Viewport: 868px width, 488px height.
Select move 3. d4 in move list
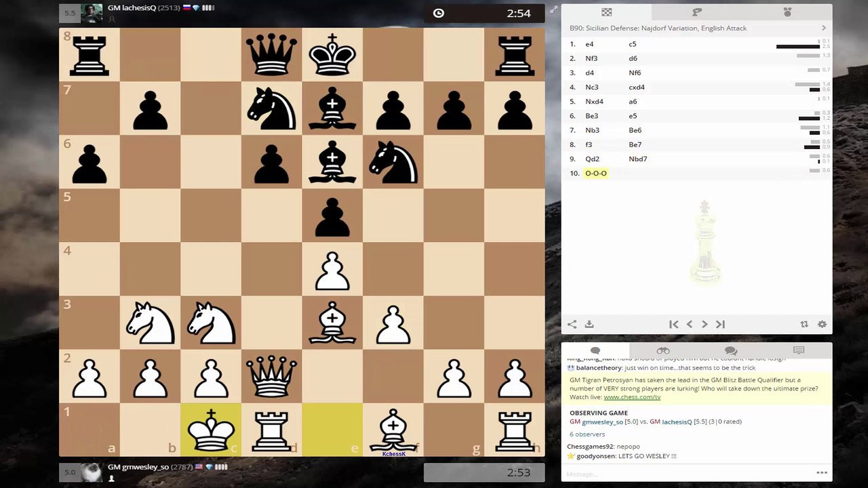(x=589, y=73)
